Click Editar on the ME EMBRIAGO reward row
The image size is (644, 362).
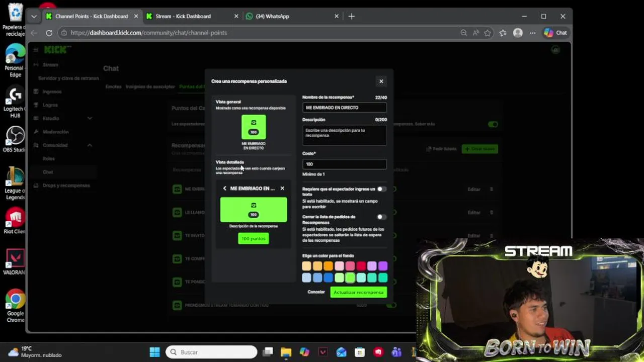click(x=474, y=189)
